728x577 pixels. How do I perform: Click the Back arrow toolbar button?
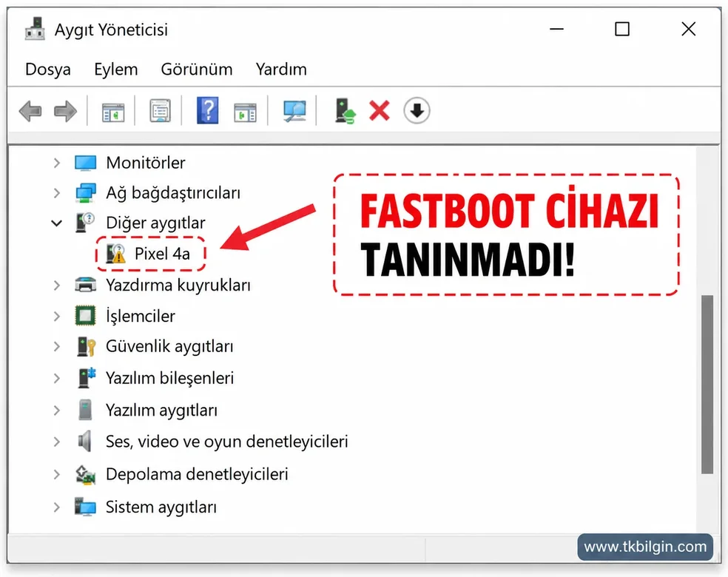point(30,112)
